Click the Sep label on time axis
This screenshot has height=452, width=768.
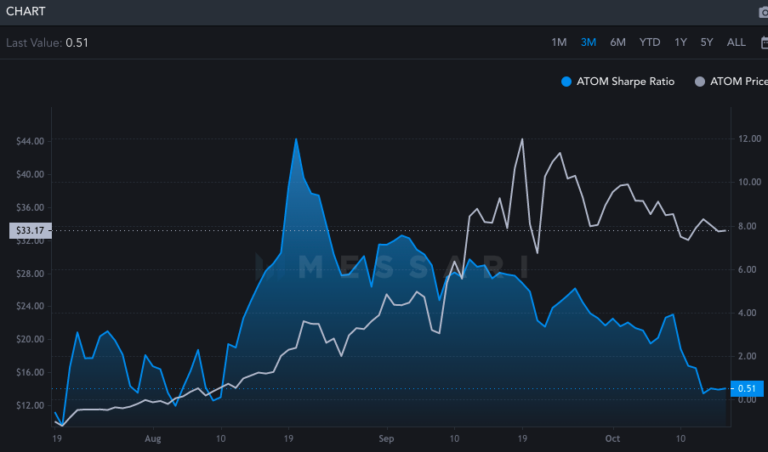[388, 438]
